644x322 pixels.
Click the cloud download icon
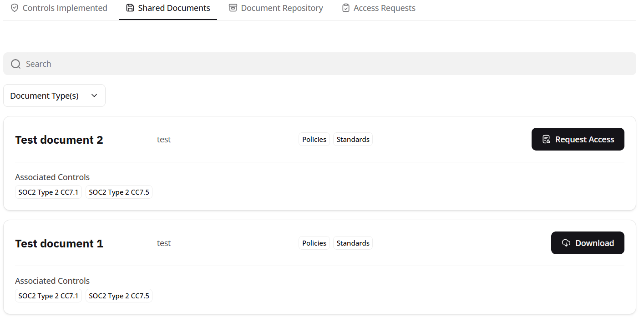pos(566,243)
